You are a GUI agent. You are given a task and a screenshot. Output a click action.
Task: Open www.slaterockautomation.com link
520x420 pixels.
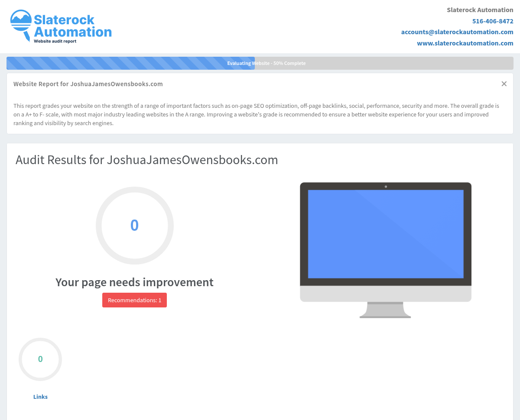(x=465, y=43)
